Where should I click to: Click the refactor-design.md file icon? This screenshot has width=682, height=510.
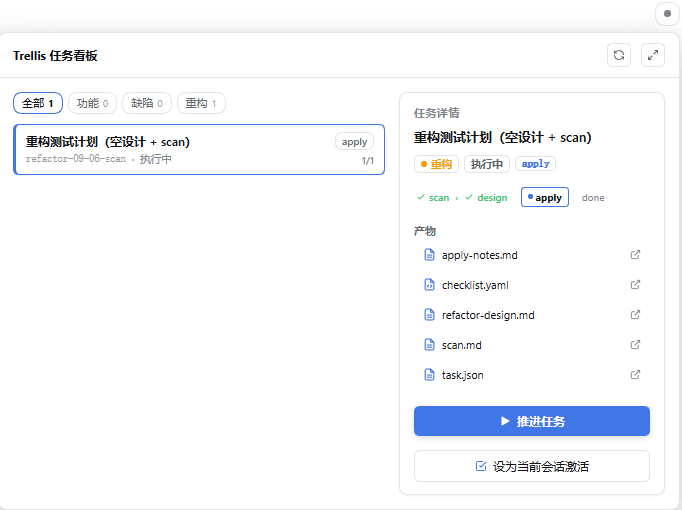coord(429,315)
